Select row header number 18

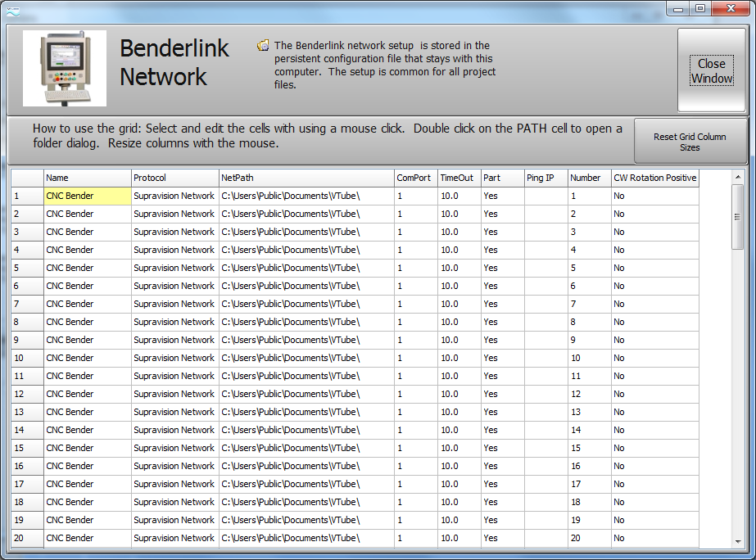[27, 502]
